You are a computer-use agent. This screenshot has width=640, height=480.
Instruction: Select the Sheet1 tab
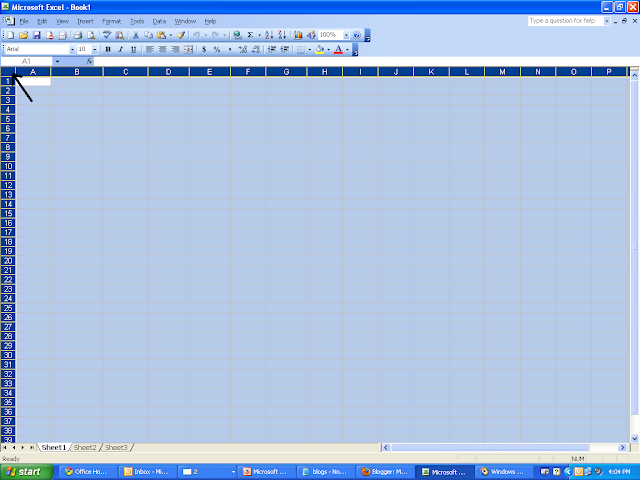coord(53,448)
